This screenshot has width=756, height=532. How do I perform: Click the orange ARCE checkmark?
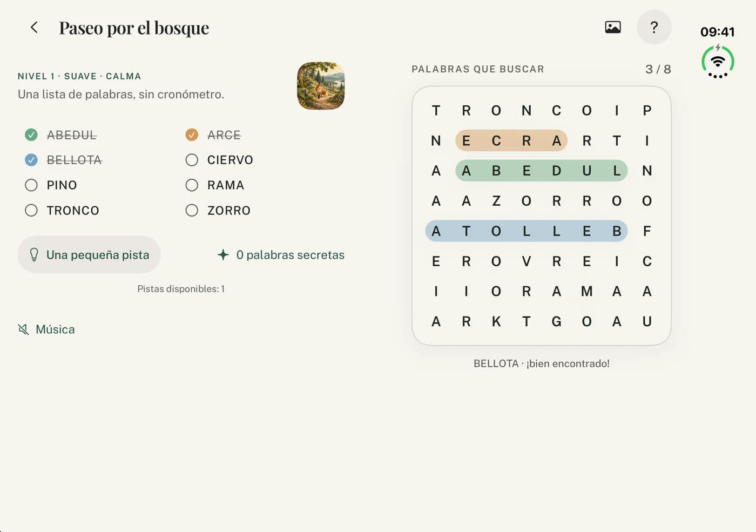192,134
